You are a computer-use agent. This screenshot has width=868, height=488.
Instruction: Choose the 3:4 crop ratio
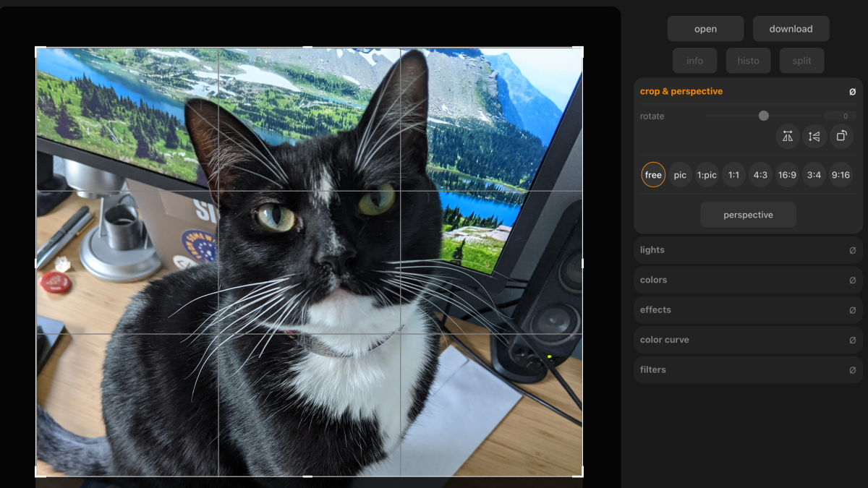[x=814, y=175]
